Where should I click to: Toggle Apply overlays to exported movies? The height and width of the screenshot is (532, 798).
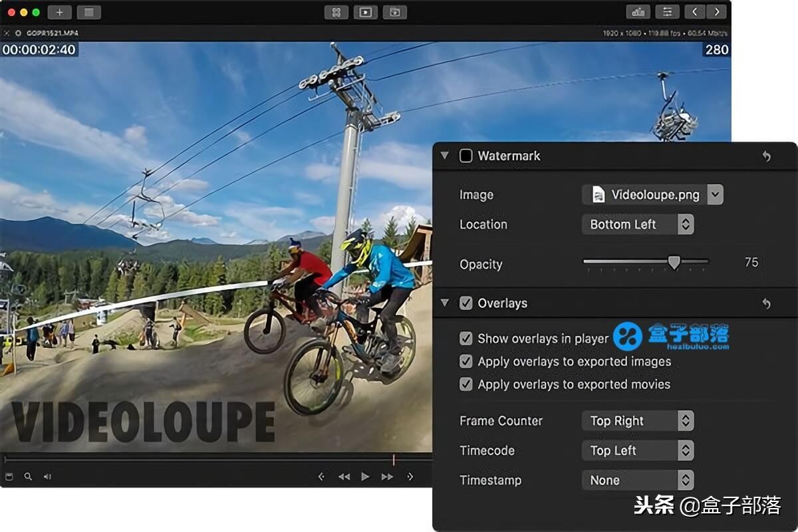click(466, 384)
